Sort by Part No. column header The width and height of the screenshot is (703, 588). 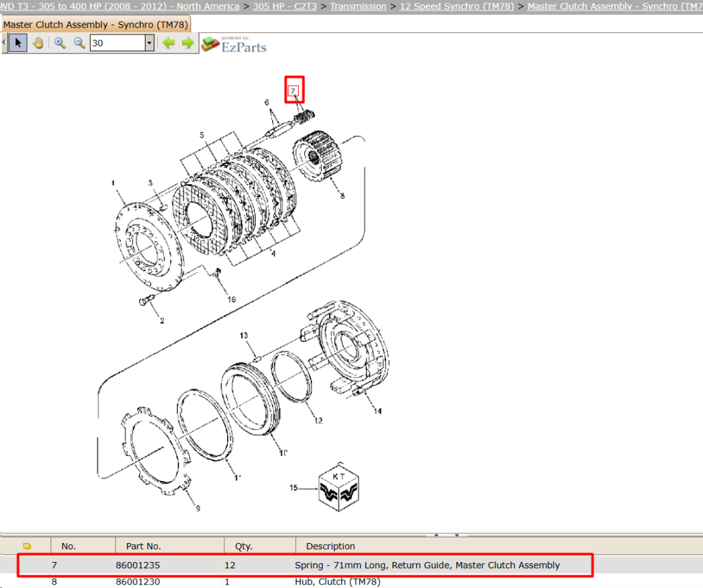coord(143,546)
